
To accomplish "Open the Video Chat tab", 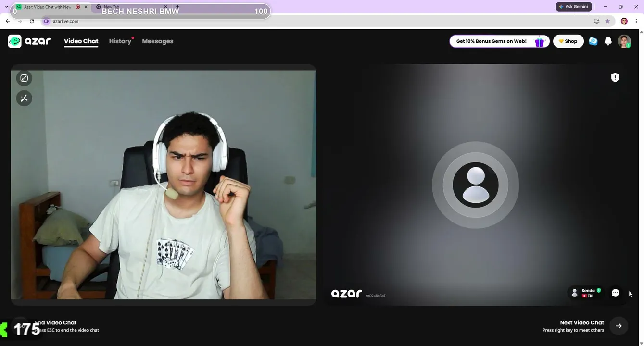I will [x=81, y=41].
